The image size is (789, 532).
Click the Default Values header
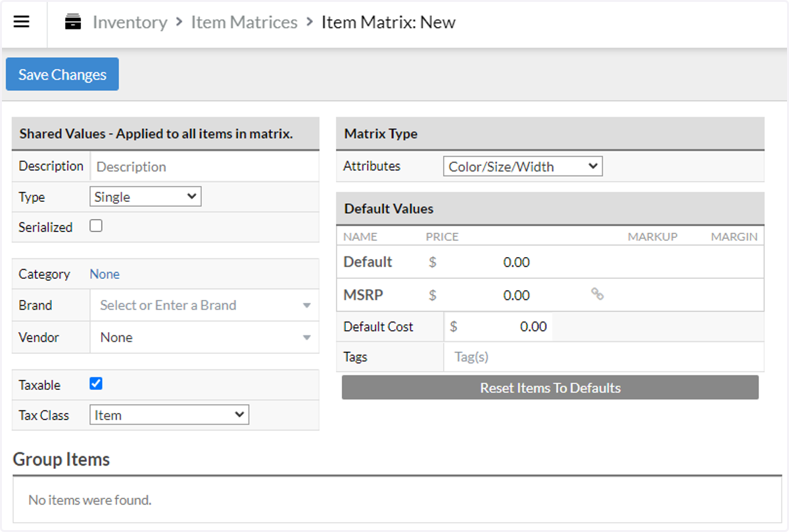click(x=550, y=208)
